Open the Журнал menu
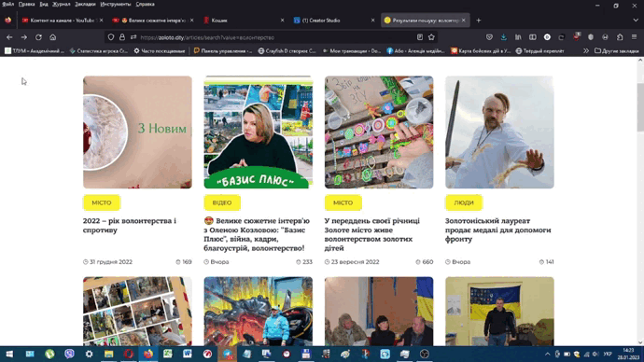Screen dimensions: 644x362 pos(62,4)
